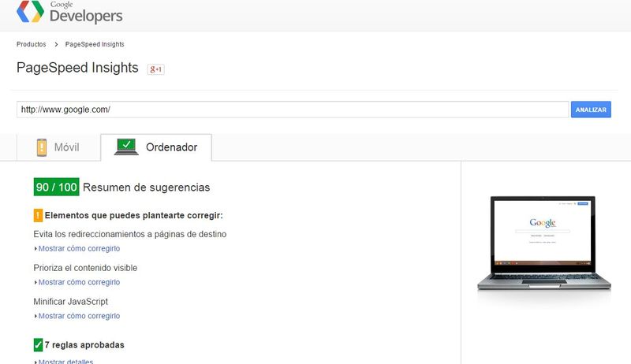Expand Mostrar detalles of approved rules
The width and height of the screenshot is (631, 364).
click(x=64, y=361)
